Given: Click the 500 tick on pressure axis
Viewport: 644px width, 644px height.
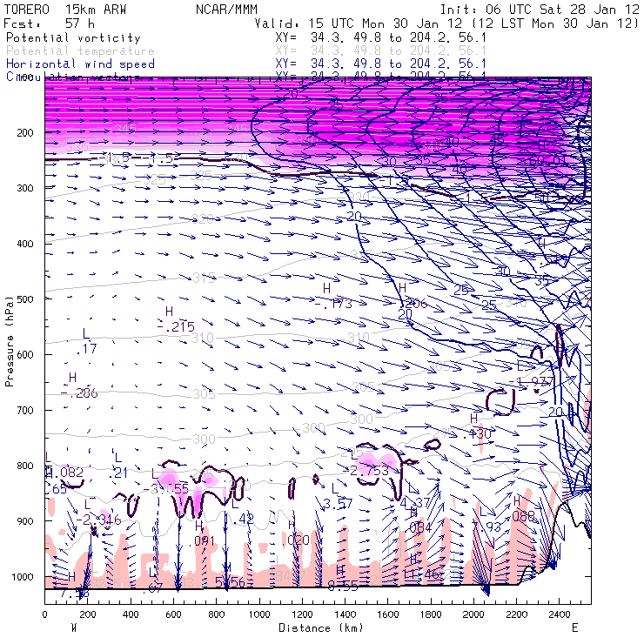Looking at the screenshot, I should click(25, 299).
